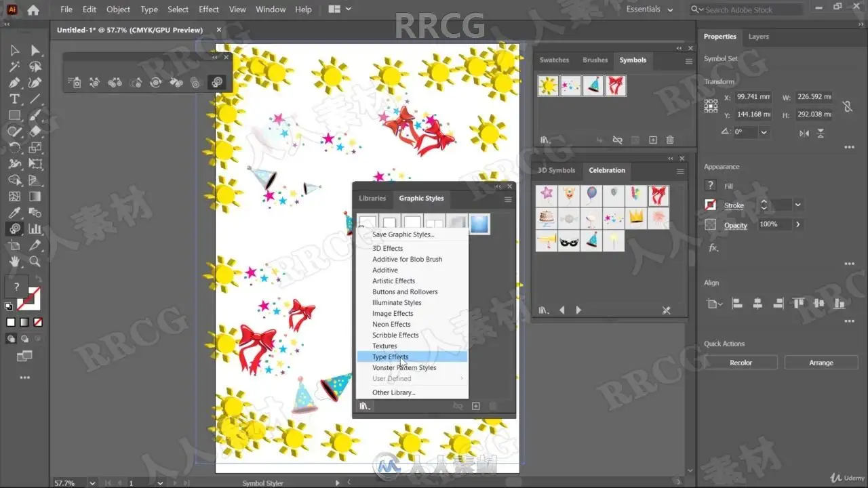Select the Paintbrush tool
The width and height of the screenshot is (868, 488).
click(x=35, y=115)
